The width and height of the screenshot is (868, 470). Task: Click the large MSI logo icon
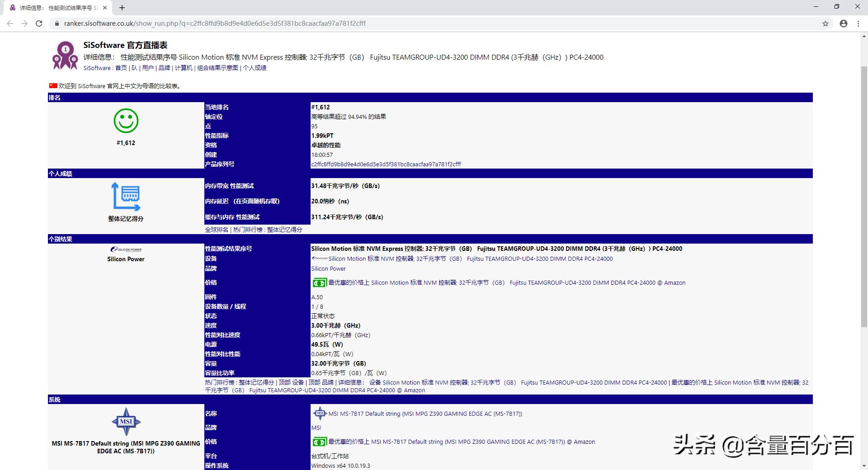pos(126,422)
